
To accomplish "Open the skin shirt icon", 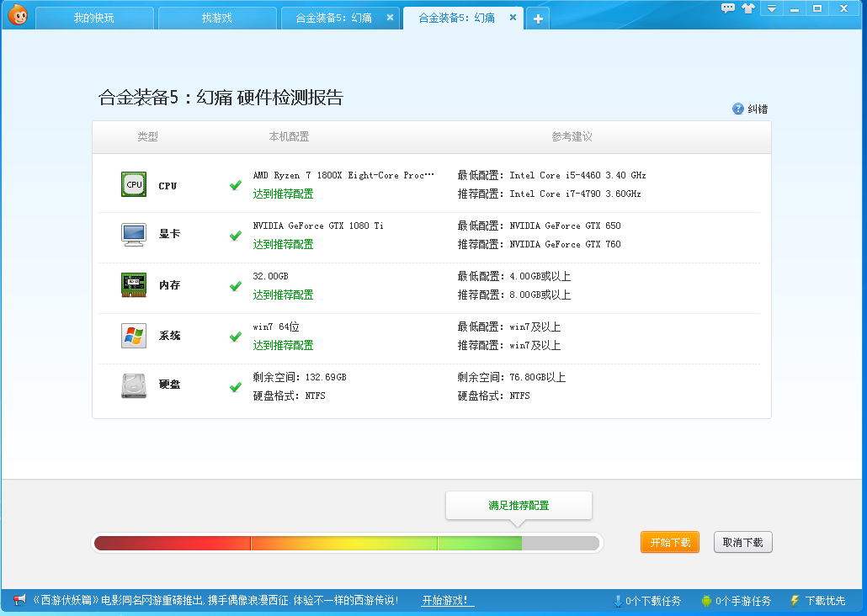I will (x=748, y=8).
